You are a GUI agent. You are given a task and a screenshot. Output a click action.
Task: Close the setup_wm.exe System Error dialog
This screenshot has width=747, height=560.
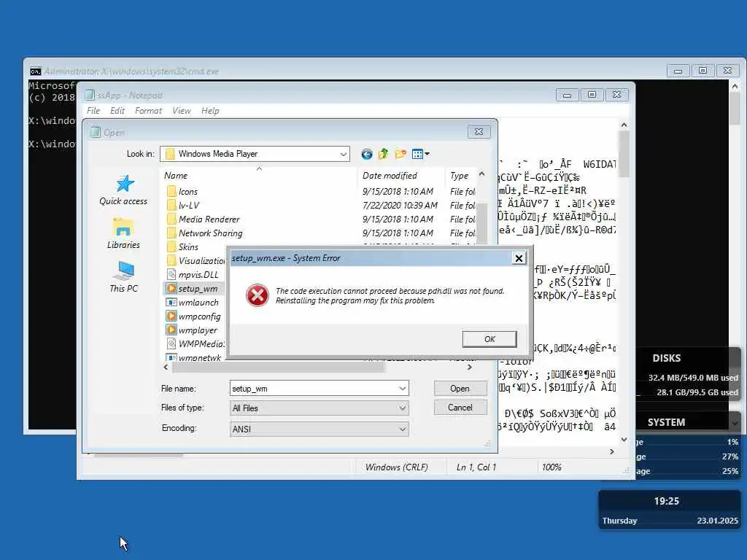(519, 258)
